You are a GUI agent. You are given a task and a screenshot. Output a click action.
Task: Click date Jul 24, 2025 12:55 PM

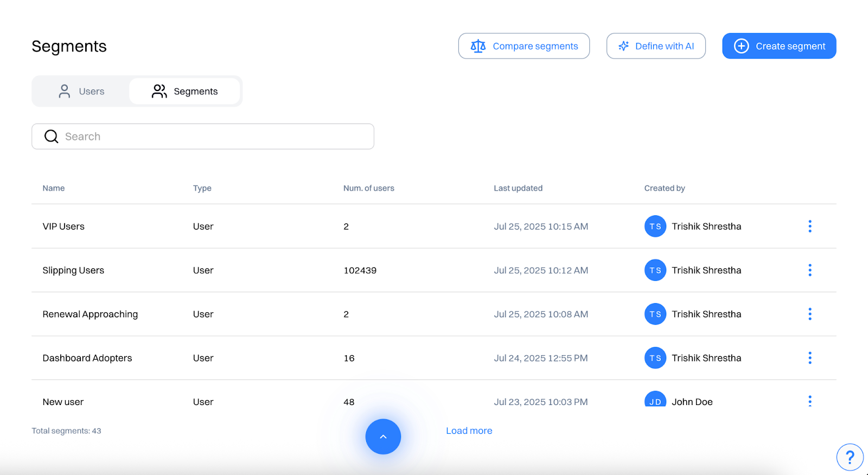(541, 358)
